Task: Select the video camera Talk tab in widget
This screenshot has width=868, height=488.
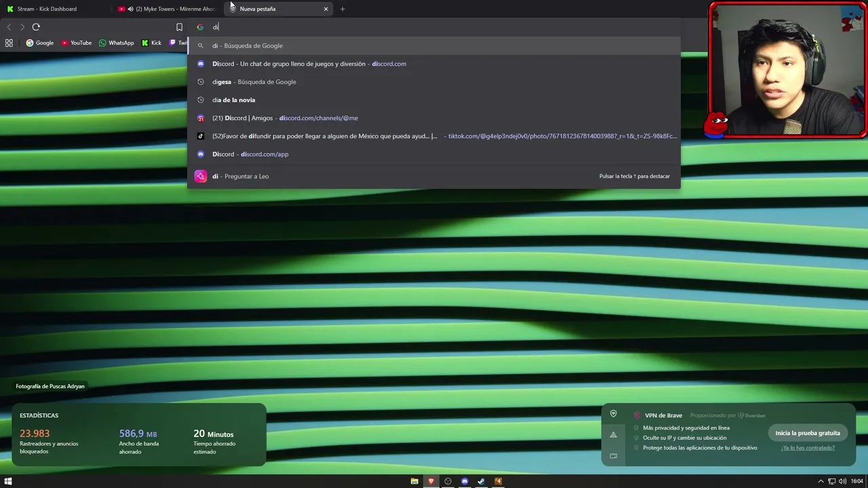Action: [613, 456]
